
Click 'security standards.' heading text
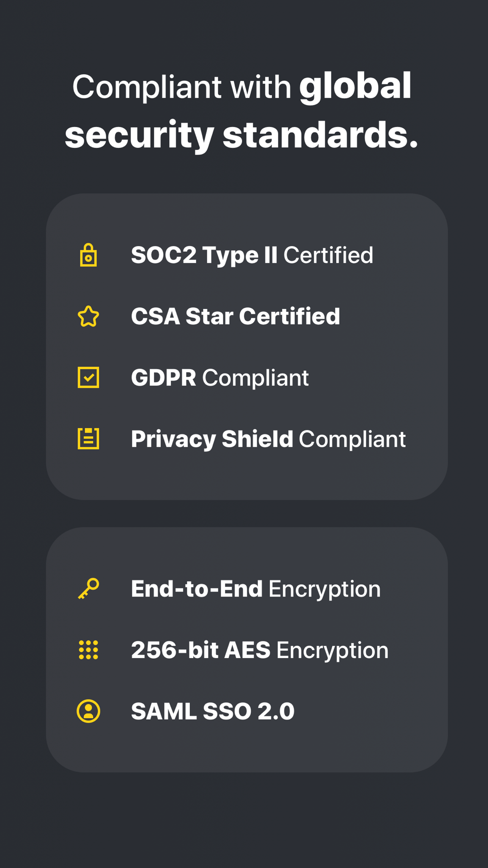pos(242,135)
